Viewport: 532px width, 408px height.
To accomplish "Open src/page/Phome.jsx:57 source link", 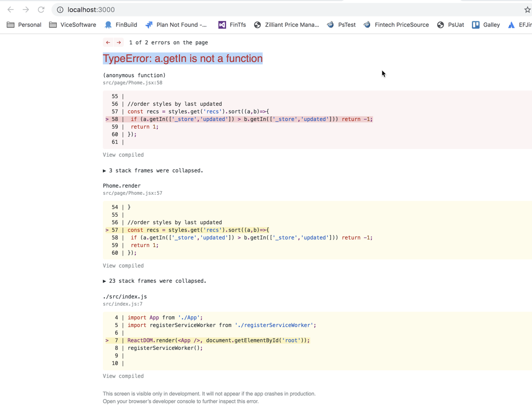I will tap(132, 193).
